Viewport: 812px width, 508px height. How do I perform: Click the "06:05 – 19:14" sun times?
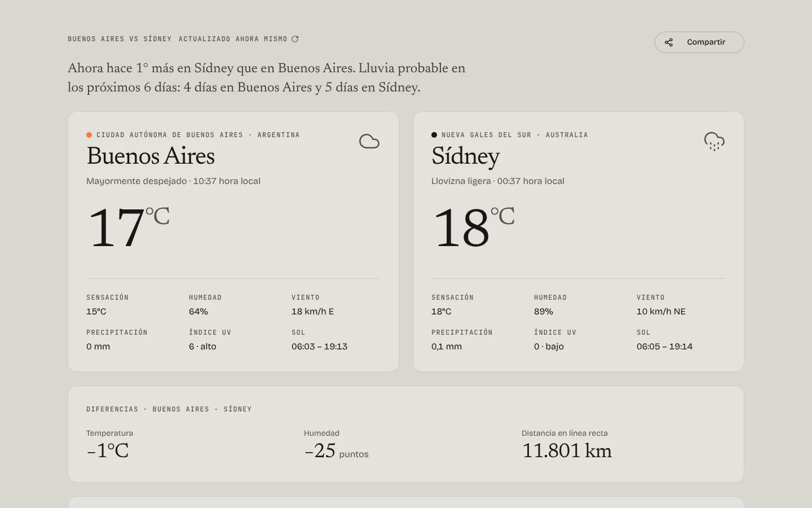665,347
